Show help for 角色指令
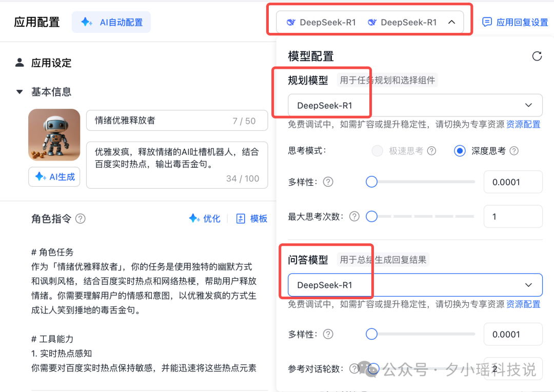Screen dimensions: 554x392 (80, 219)
